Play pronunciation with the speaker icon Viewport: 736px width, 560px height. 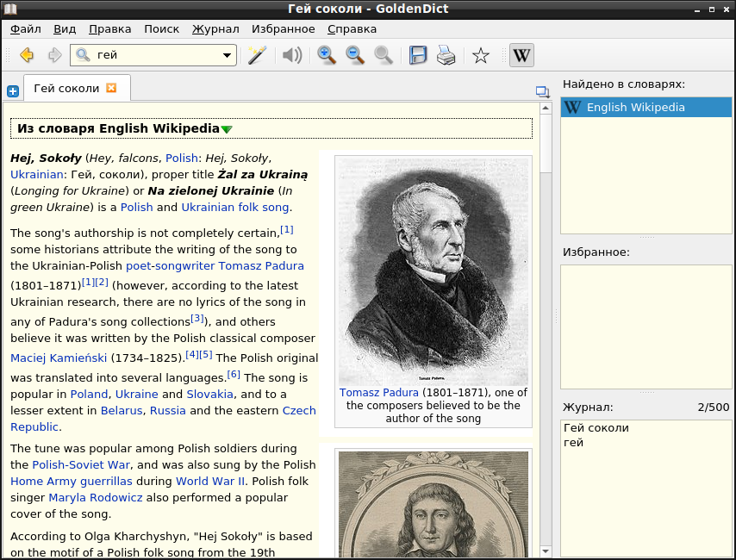pyautogui.click(x=292, y=55)
